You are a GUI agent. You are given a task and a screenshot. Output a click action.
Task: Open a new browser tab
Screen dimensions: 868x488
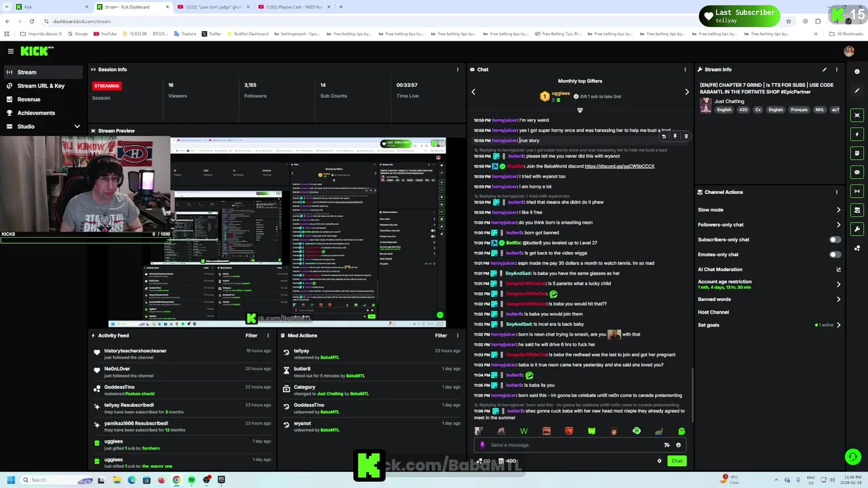[x=340, y=7]
